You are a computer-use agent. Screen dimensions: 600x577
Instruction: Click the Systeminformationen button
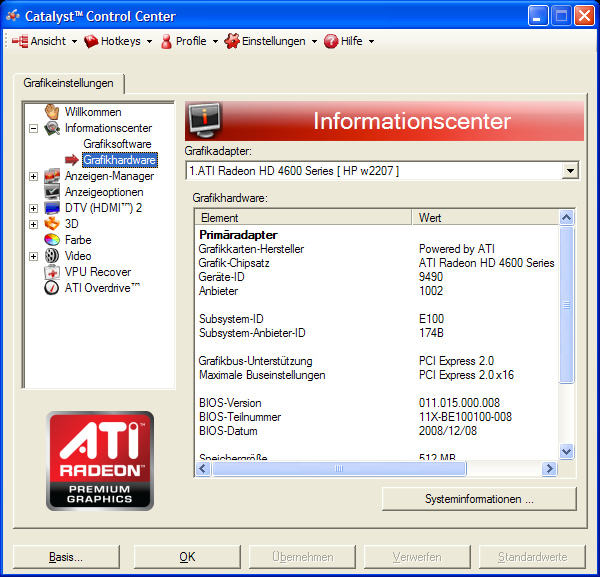pos(479,499)
